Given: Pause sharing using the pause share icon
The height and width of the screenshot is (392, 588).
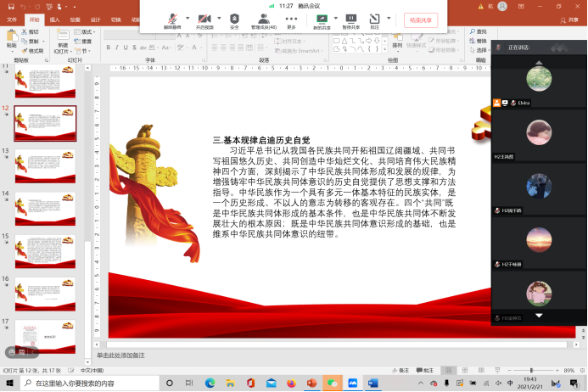Looking at the screenshot, I should [x=350, y=19].
